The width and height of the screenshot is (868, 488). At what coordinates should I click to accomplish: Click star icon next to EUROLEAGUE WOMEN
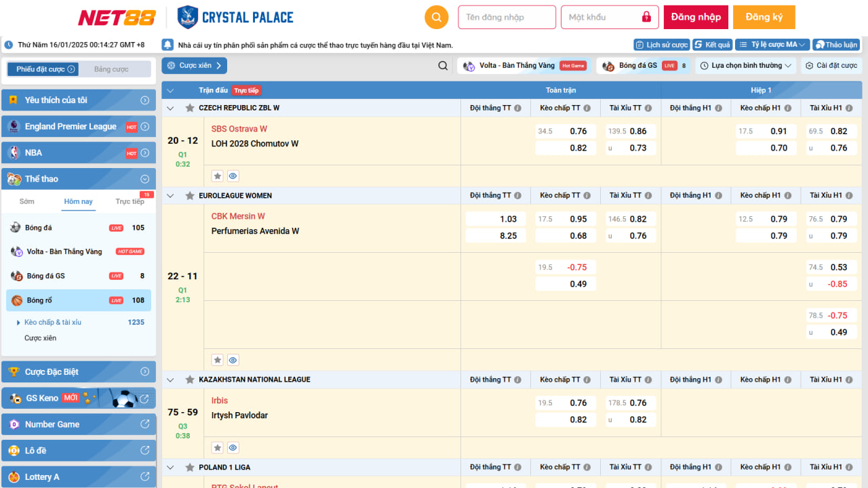point(190,196)
